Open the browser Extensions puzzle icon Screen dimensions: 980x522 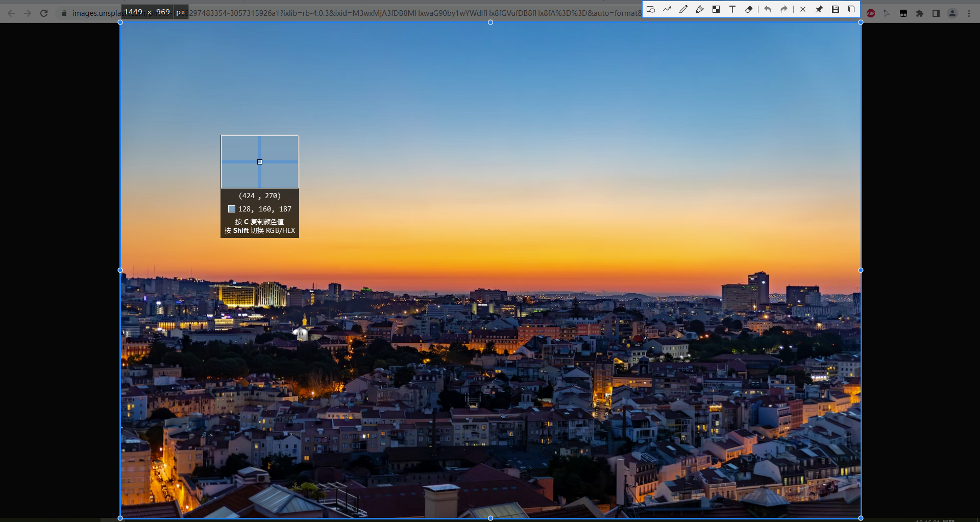click(920, 13)
